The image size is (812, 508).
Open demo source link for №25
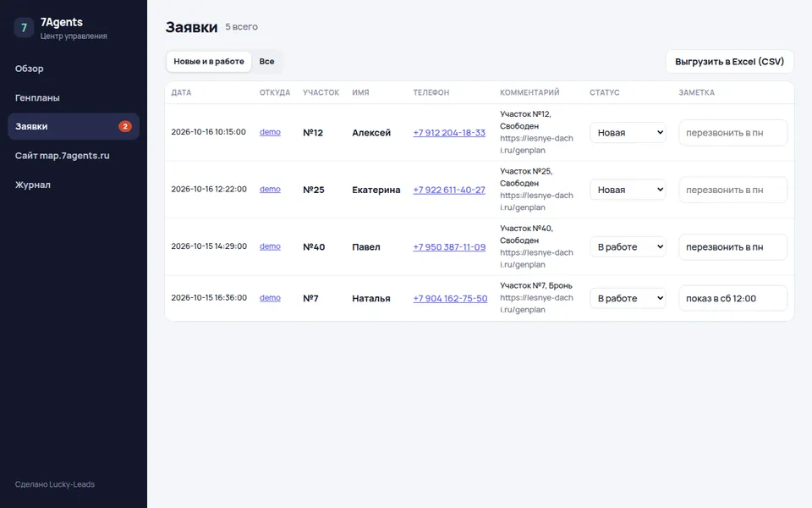pyautogui.click(x=270, y=189)
